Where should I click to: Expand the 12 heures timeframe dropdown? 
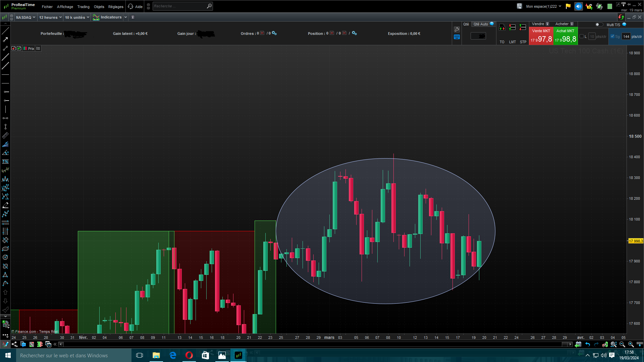tap(50, 17)
